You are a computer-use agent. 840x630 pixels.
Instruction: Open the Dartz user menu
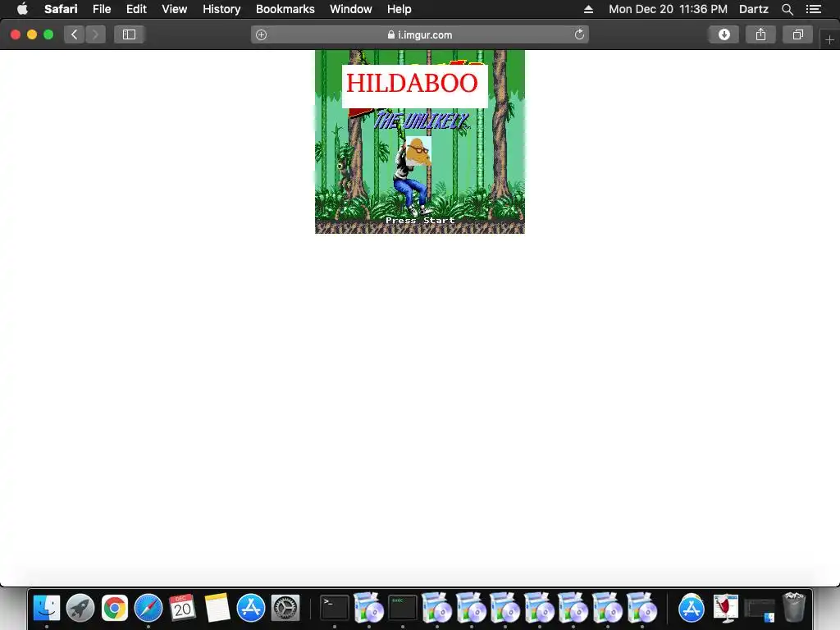754,9
